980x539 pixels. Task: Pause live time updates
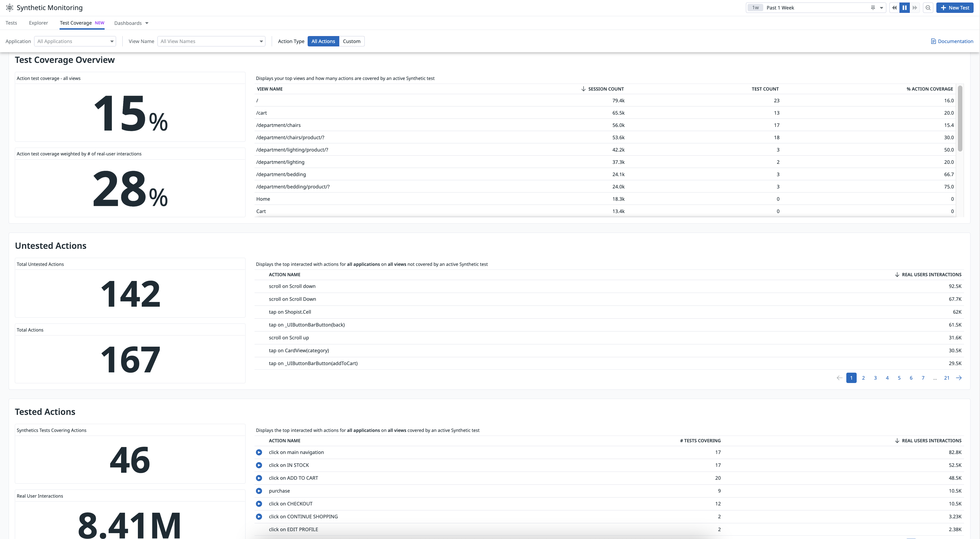(905, 8)
